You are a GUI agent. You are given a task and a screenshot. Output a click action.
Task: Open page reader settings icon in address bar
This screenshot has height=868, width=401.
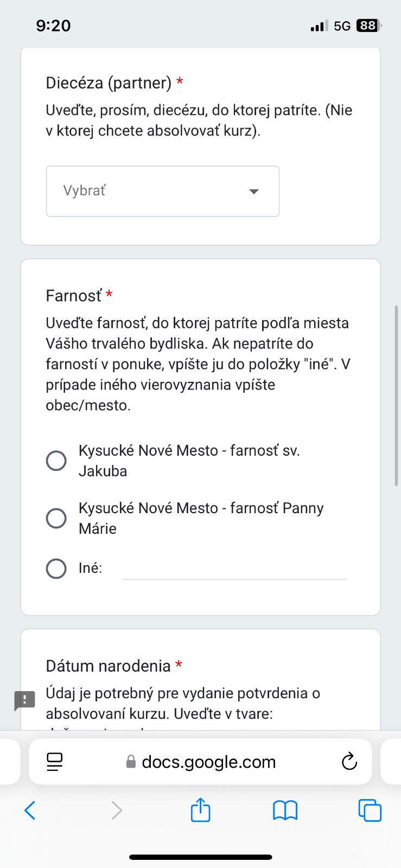coord(55,762)
